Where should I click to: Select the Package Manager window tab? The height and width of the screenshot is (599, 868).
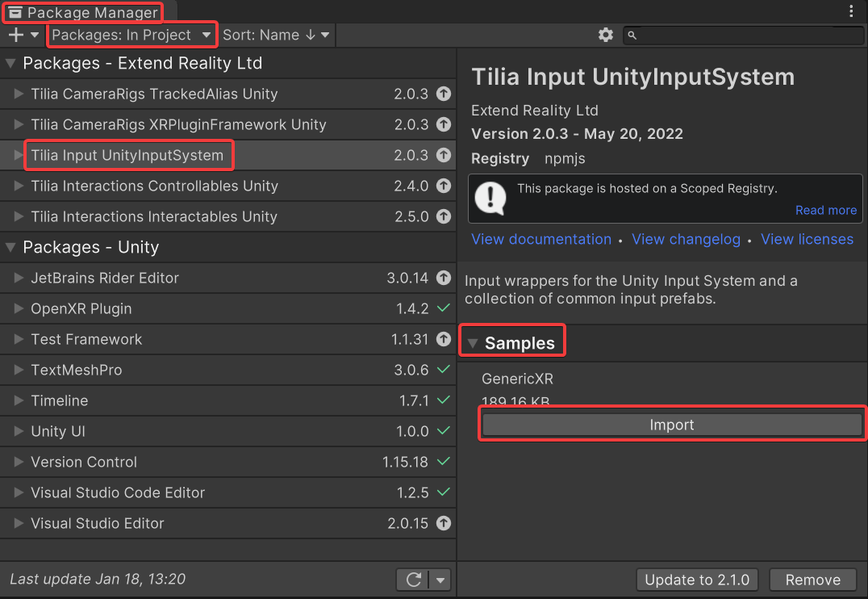[81, 12]
